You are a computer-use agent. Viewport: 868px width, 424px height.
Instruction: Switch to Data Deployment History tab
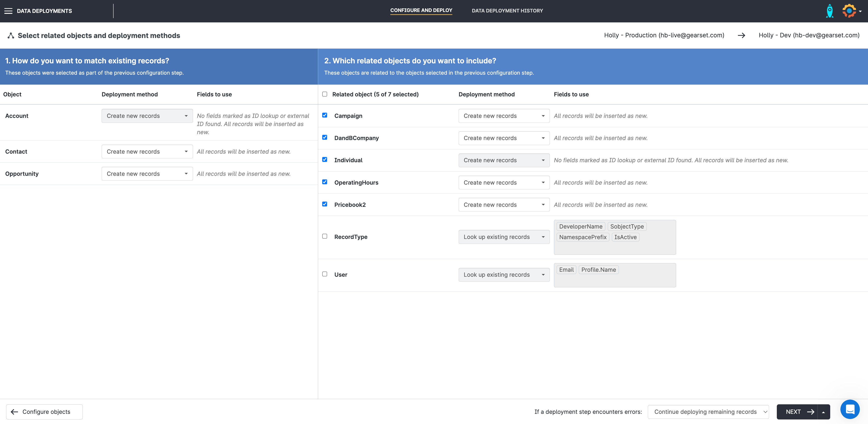click(507, 11)
